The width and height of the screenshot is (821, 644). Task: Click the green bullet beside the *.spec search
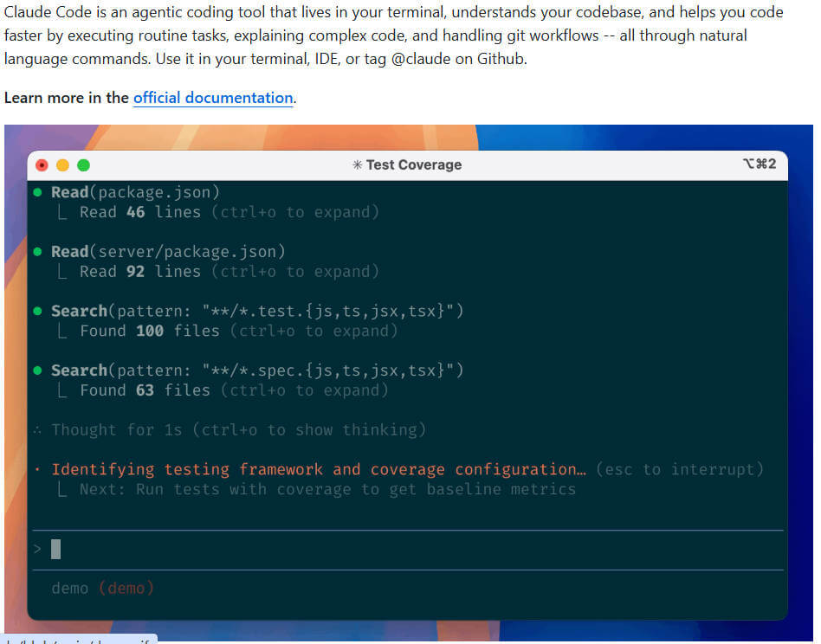point(38,370)
